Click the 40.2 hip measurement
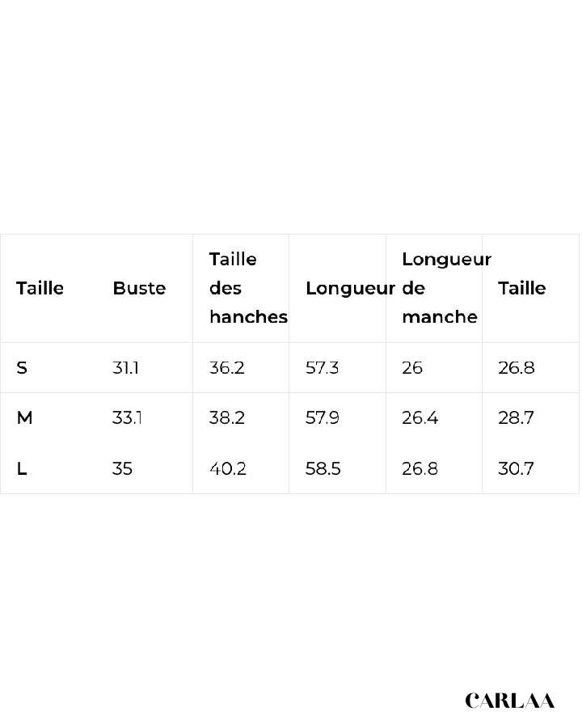Screen dimensions: 582x728 tap(227, 468)
